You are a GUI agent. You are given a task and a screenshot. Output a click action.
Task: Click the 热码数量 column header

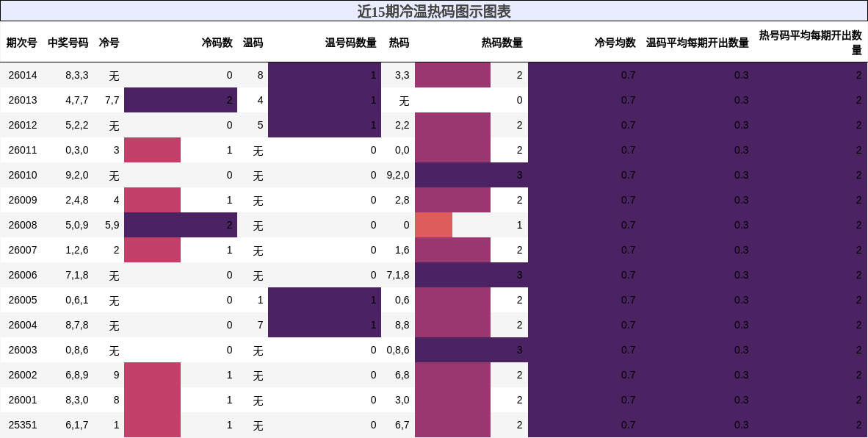tap(500, 43)
